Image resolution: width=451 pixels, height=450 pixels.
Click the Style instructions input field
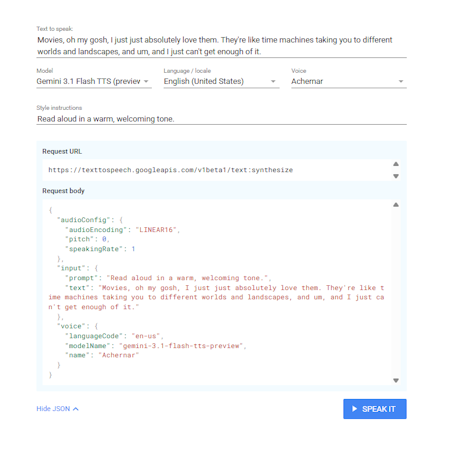coord(221,119)
